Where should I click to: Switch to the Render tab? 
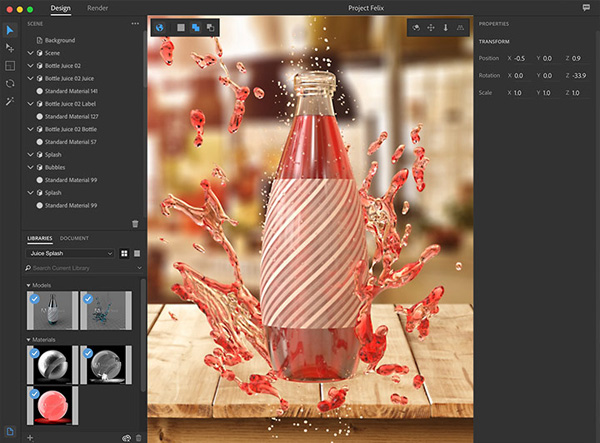[97, 8]
